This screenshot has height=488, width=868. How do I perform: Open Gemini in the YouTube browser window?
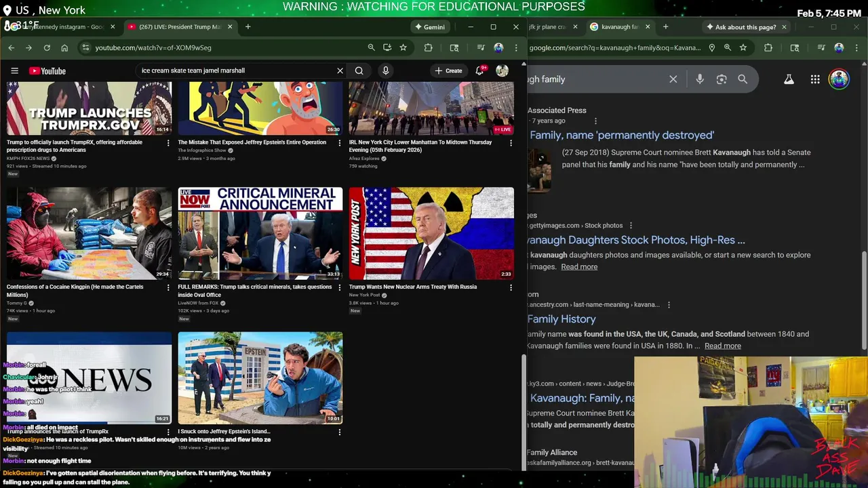click(x=430, y=27)
